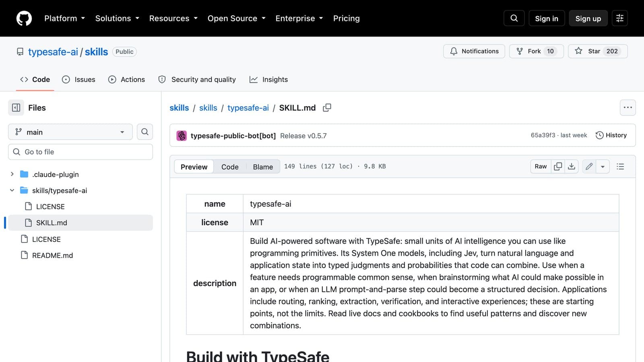
Task: Click the typesafe-public-bot avatar
Action: (182, 136)
